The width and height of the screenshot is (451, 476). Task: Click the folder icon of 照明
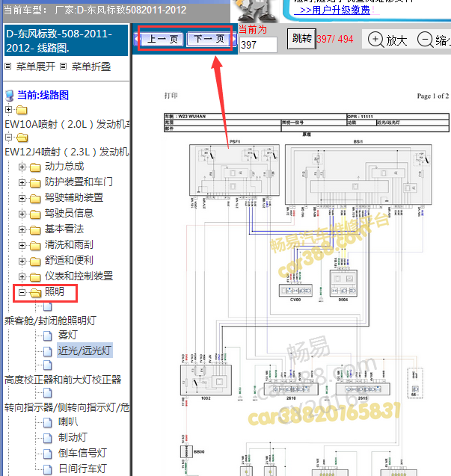click(x=36, y=293)
